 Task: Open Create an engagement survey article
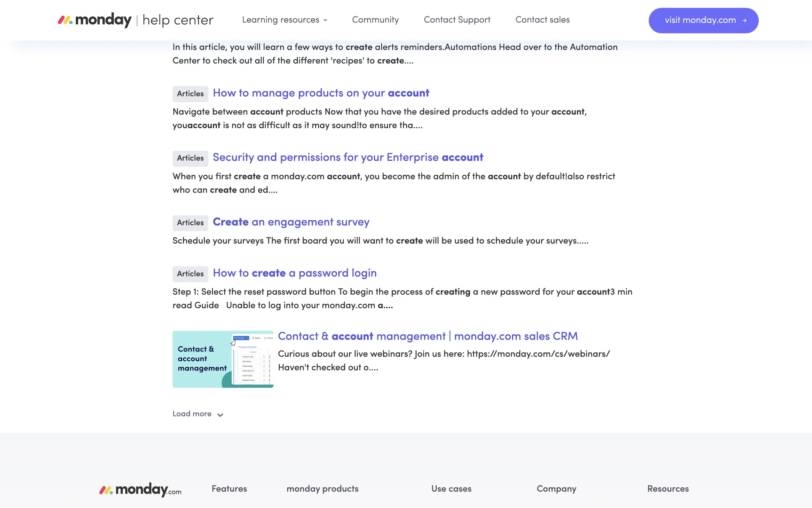coord(291,222)
